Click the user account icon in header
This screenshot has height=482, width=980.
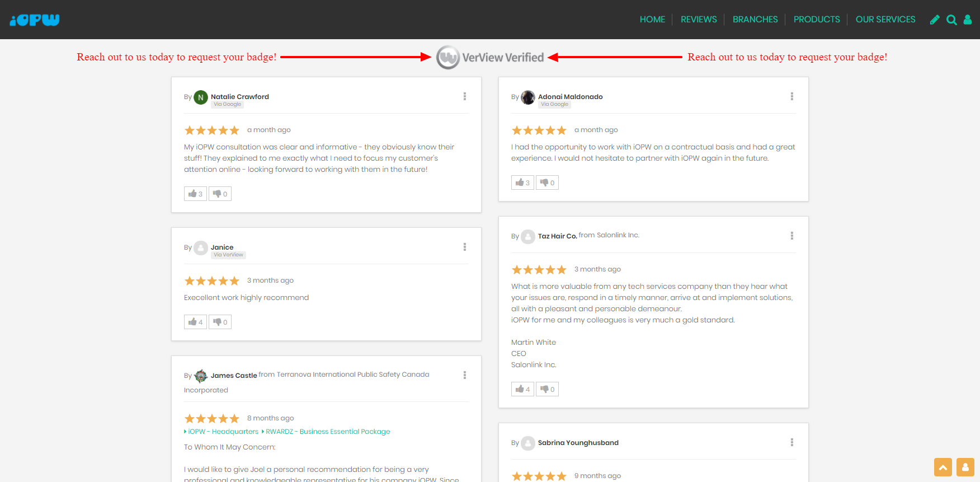[x=968, y=20]
